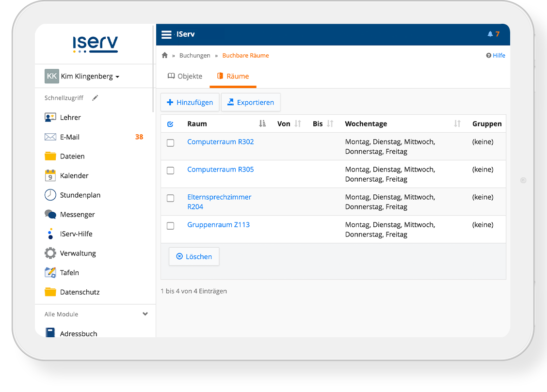Open Buchbare Räume breadcrumb
The width and height of the screenshot is (547, 392).
(x=245, y=55)
